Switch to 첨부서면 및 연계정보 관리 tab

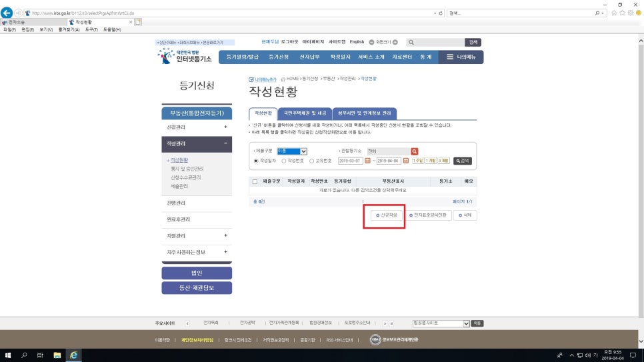[x=365, y=113]
